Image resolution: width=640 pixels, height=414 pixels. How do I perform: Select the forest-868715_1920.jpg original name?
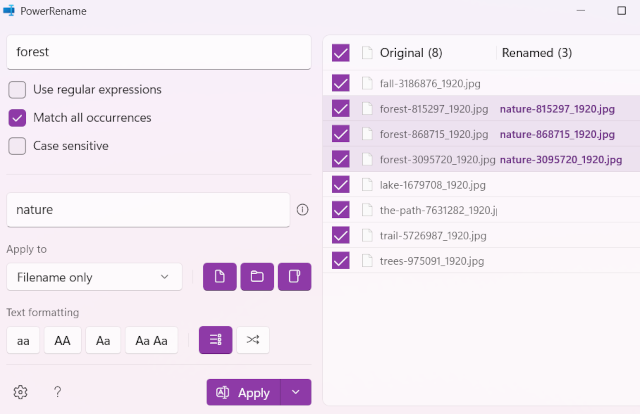pyautogui.click(x=434, y=134)
